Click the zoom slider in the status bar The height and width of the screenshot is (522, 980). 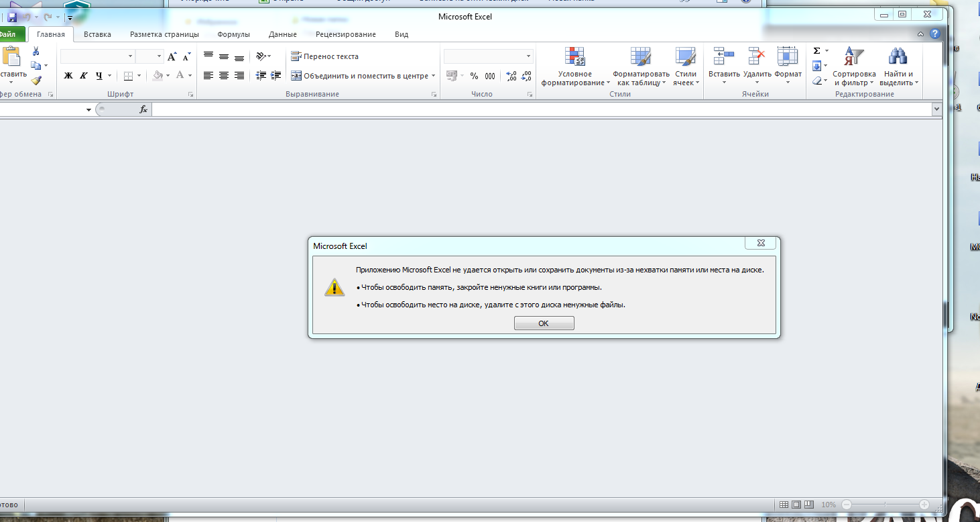point(885,505)
